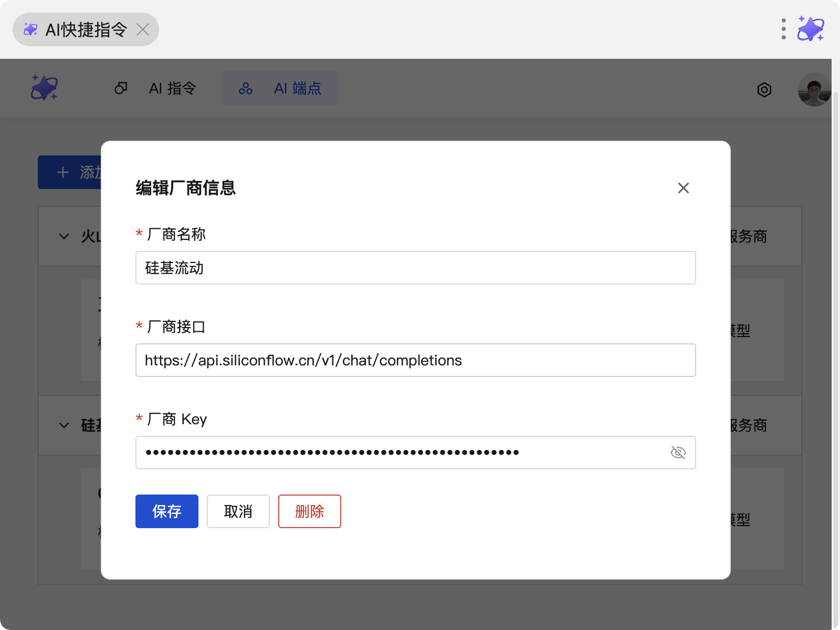This screenshot has height=630, width=840.
Task: Click the AI 指令 tab icon
Action: click(121, 88)
